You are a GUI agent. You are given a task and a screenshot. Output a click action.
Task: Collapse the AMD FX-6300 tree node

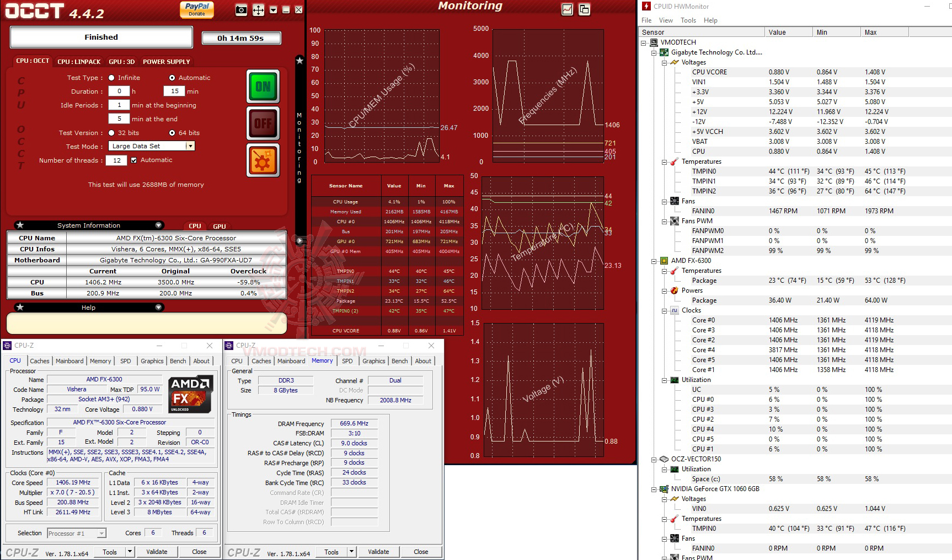tap(654, 261)
